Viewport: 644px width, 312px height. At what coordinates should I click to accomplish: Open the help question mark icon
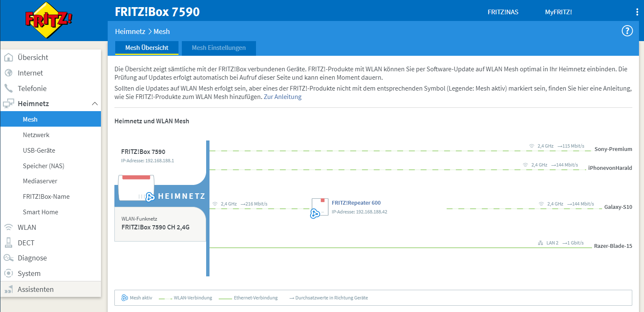coord(627,31)
